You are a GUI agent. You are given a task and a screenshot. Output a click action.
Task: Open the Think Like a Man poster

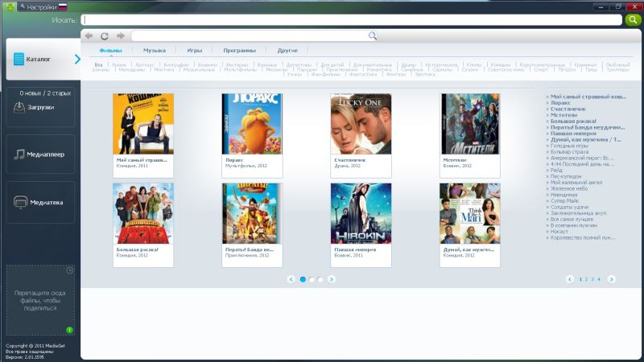tap(470, 213)
